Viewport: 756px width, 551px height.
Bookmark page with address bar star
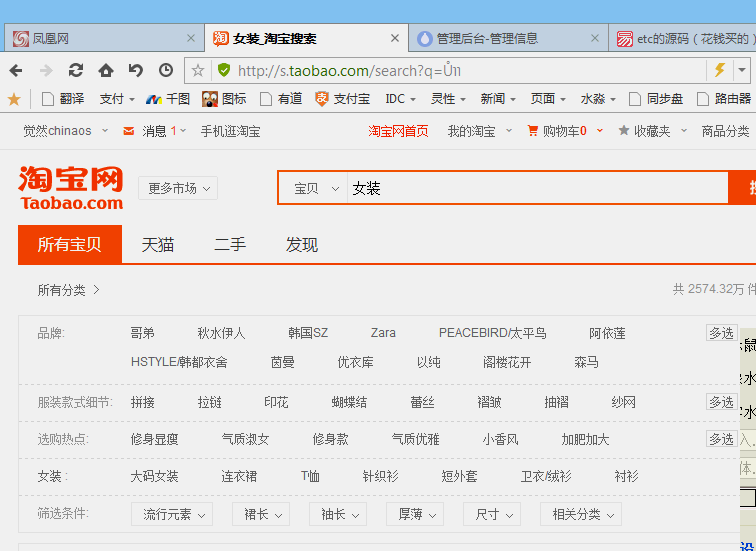point(198,71)
